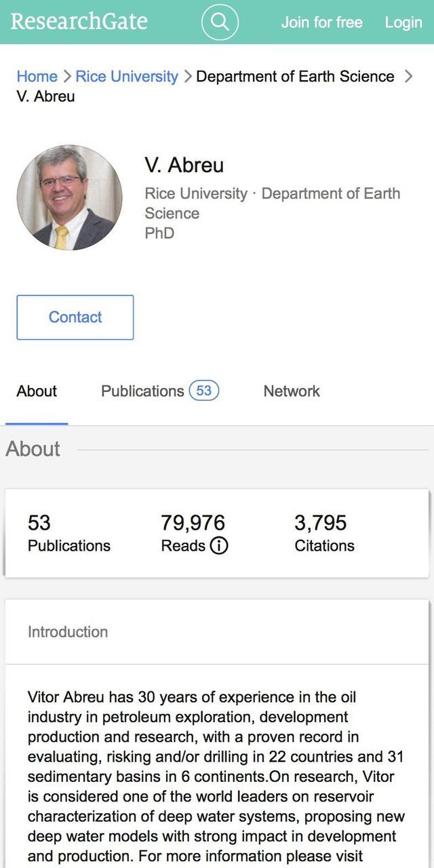Click the 53 Publications statistic
Screen dimensions: 434x868
pos(68,533)
